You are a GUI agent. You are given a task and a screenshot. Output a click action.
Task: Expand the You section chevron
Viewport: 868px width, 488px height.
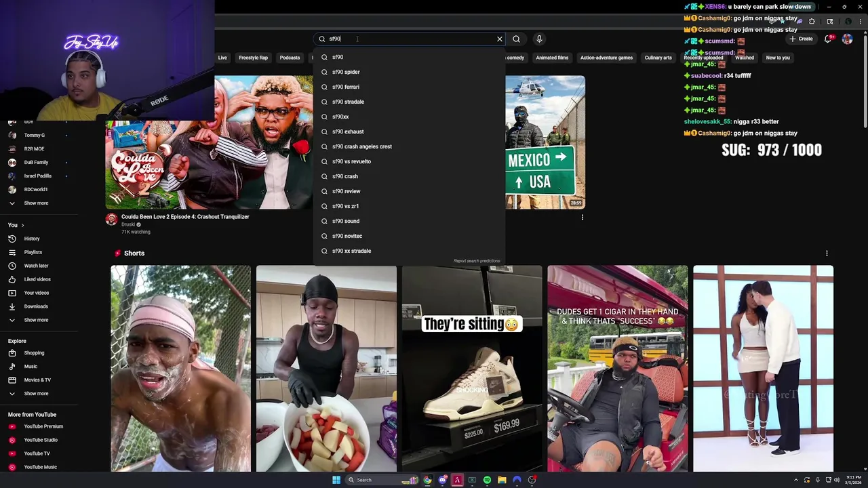(x=22, y=225)
